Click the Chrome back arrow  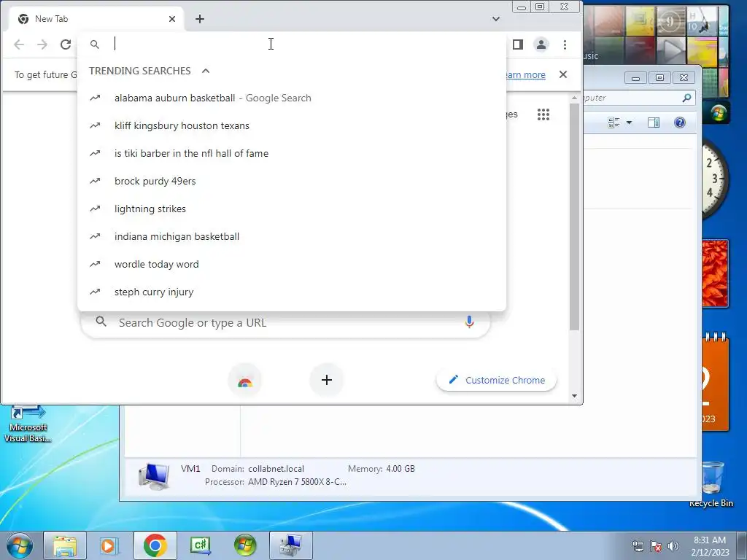point(19,44)
